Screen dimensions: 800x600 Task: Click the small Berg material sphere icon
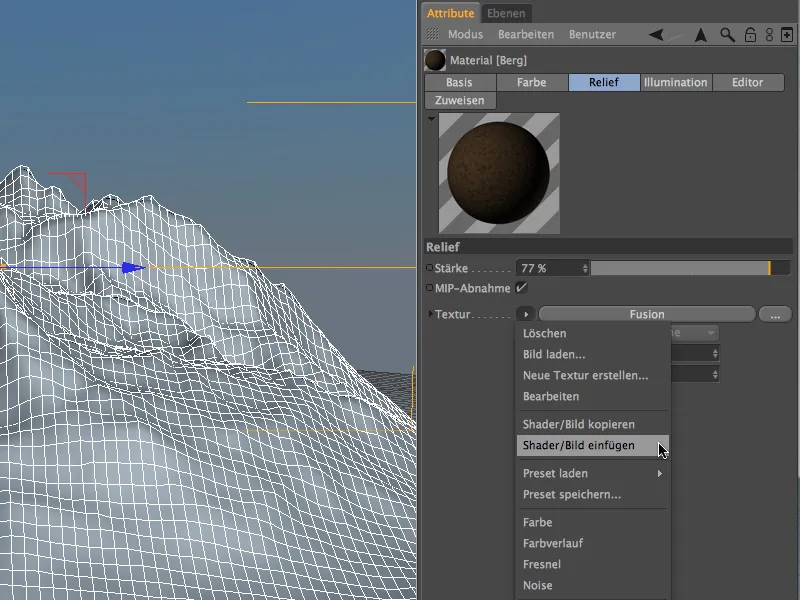[435, 60]
